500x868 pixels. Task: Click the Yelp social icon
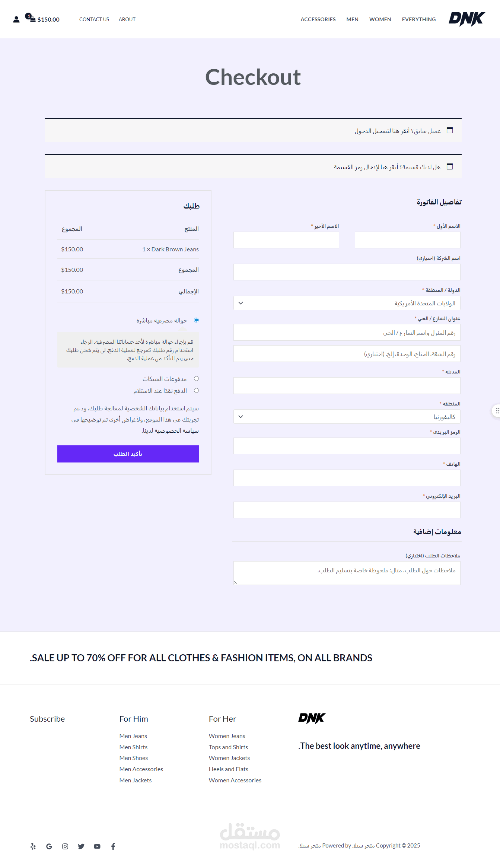33,846
